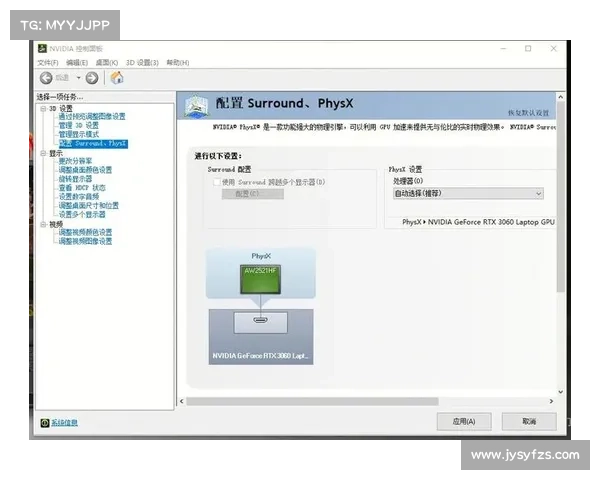Select 管理显示模式 tree item
Viewport: 600px width, 480px height.
78,134
